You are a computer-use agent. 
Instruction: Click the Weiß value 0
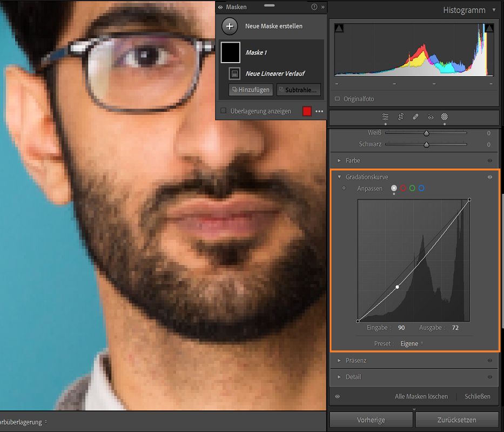488,133
